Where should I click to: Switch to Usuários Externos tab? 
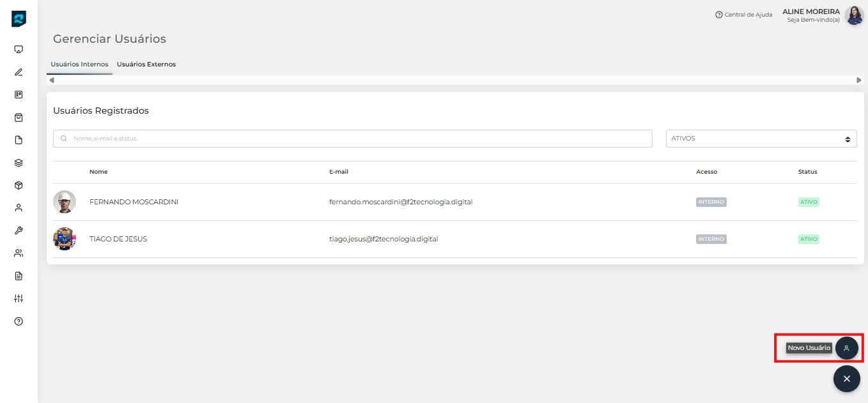(x=146, y=64)
